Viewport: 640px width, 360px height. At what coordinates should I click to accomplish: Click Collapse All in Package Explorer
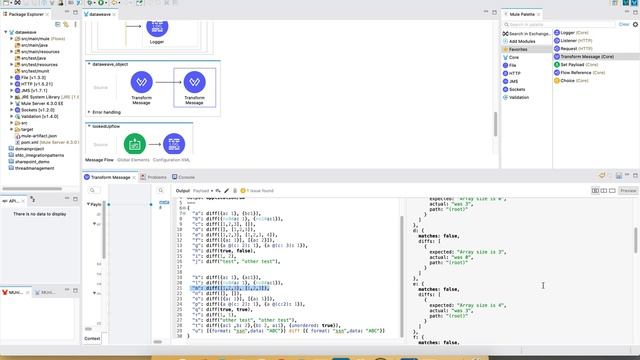coord(58,24)
